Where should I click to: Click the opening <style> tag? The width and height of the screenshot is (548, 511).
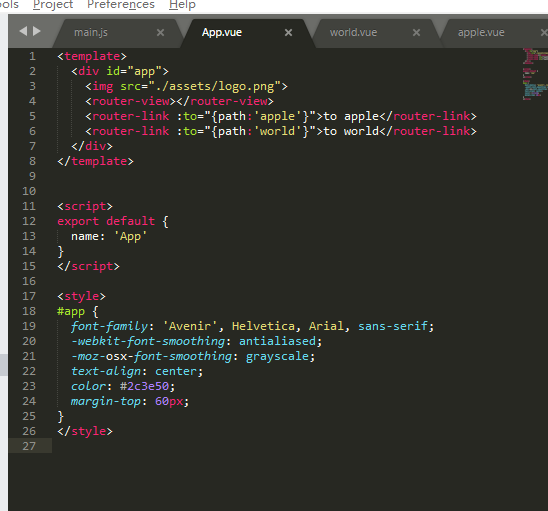click(81, 296)
